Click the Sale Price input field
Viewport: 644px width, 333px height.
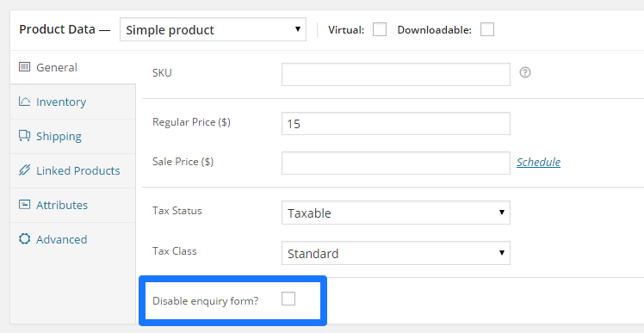(396, 163)
